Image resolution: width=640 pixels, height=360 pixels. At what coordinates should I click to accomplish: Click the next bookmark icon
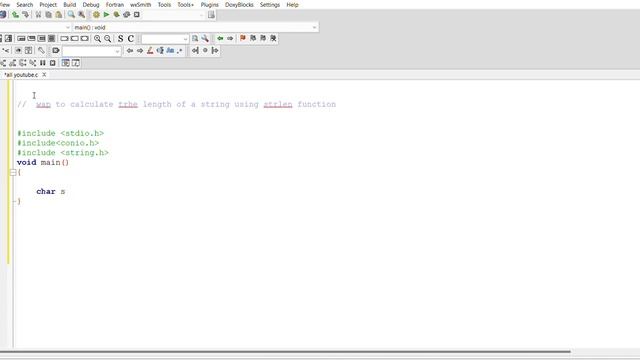(x=263, y=38)
